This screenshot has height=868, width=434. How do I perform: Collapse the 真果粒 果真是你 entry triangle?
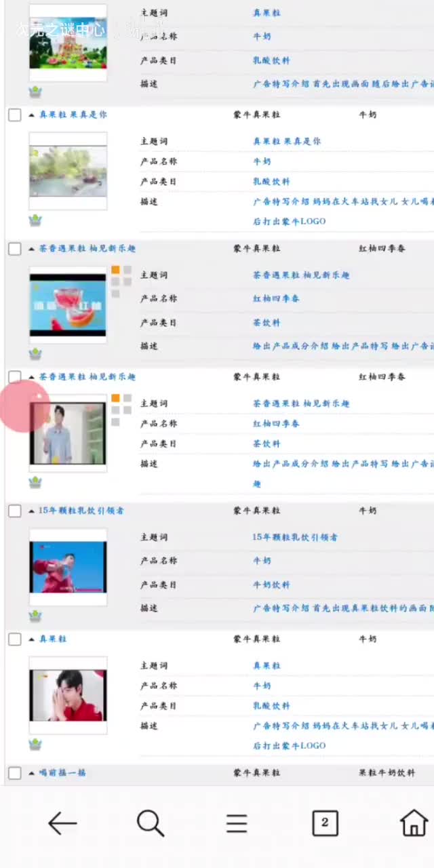[32, 115]
